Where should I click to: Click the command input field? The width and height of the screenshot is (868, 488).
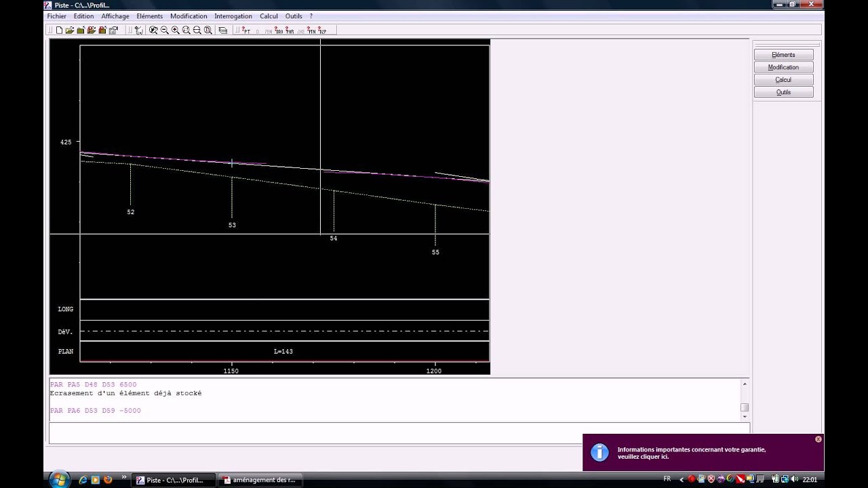click(x=399, y=432)
